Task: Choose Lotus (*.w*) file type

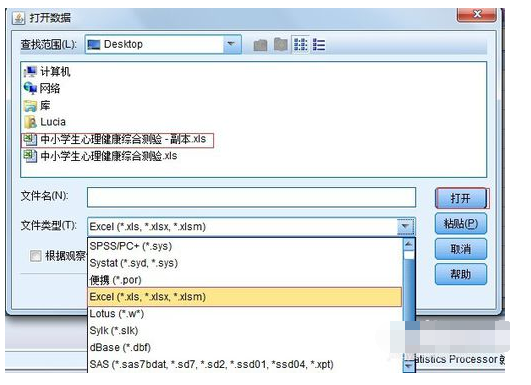Action: 245,314
